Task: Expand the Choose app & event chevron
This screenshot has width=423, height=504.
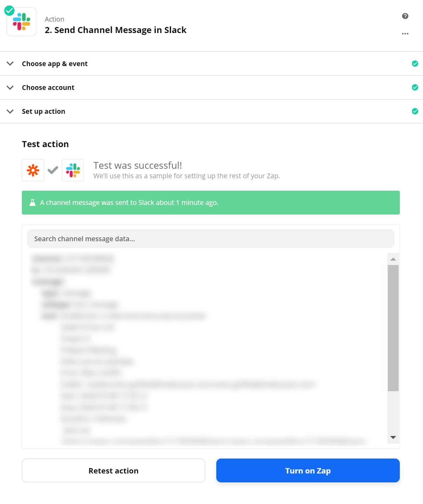Action: click(10, 64)
